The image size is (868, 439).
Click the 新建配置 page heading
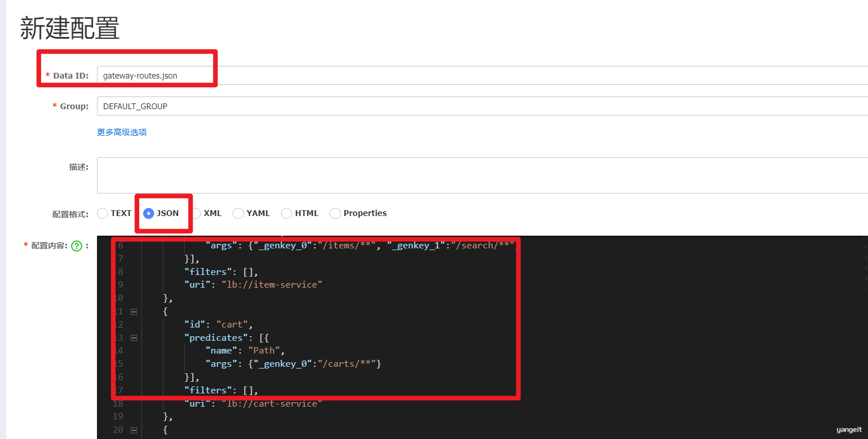click(70, 28)
